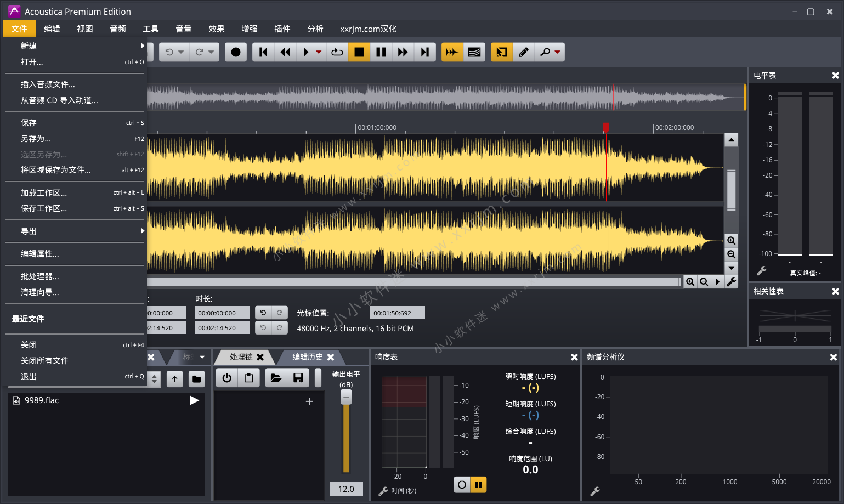Open a saved processing chain folder icon
This screenshot has height=504, width=844.
(276, 378)
